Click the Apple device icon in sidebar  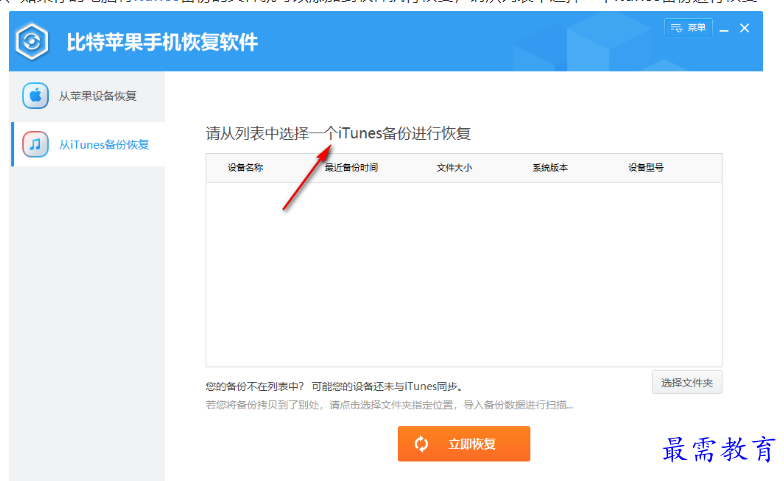(x=35, y=96)
